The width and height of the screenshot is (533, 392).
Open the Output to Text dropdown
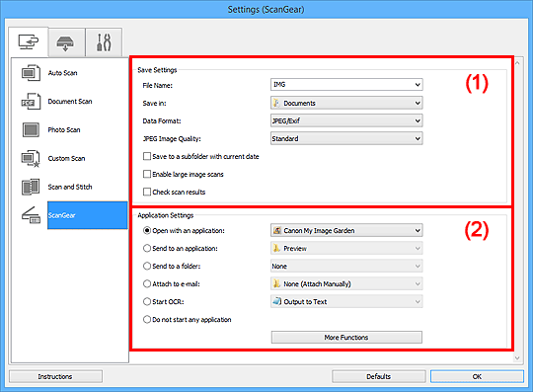[346, 301]
